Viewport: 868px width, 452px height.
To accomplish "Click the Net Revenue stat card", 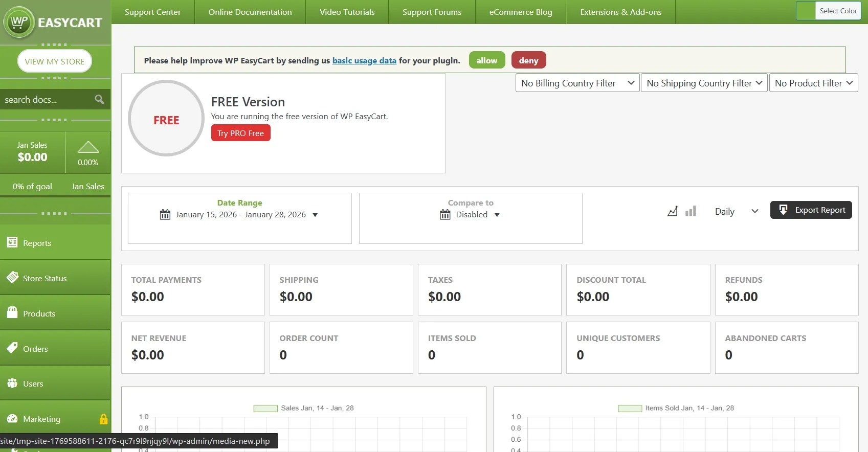I will pyautogui.click(x=193, y=348).
